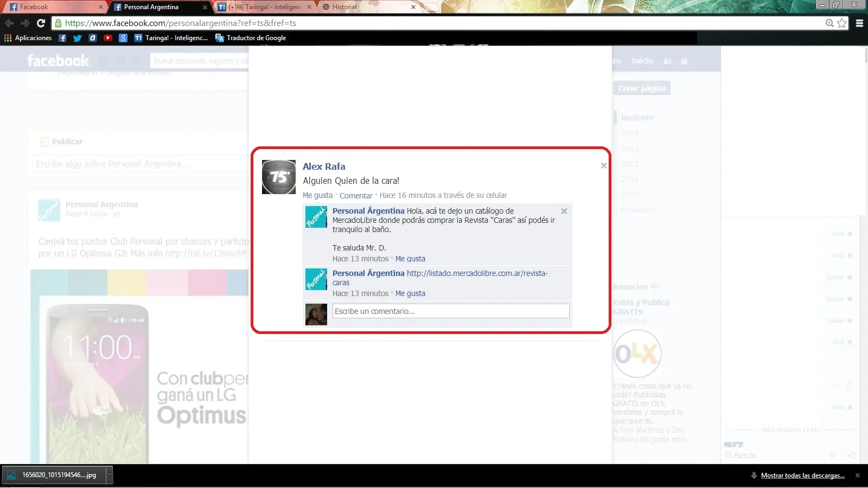The height and width of the screenshot is (488, 868).
Task: Click the Facebook settings gear icon
Action: tap(684, 61)
